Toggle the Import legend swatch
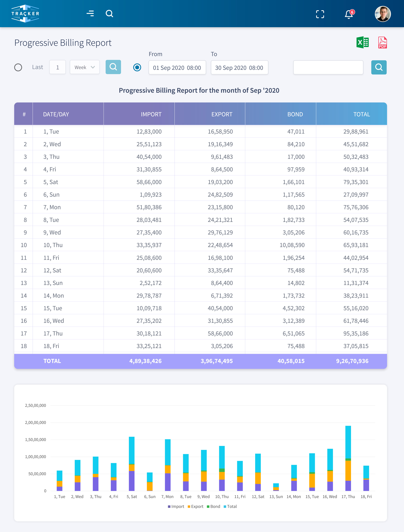This screenshot has height=532, width=404. 169,506
